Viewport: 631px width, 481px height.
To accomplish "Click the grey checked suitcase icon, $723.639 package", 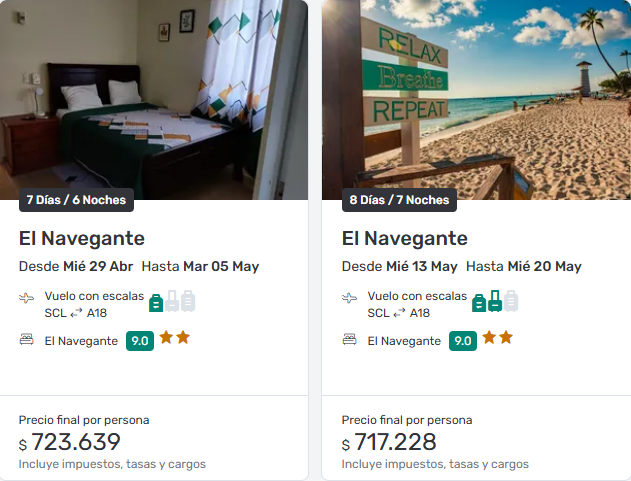I will coord(188,300).
